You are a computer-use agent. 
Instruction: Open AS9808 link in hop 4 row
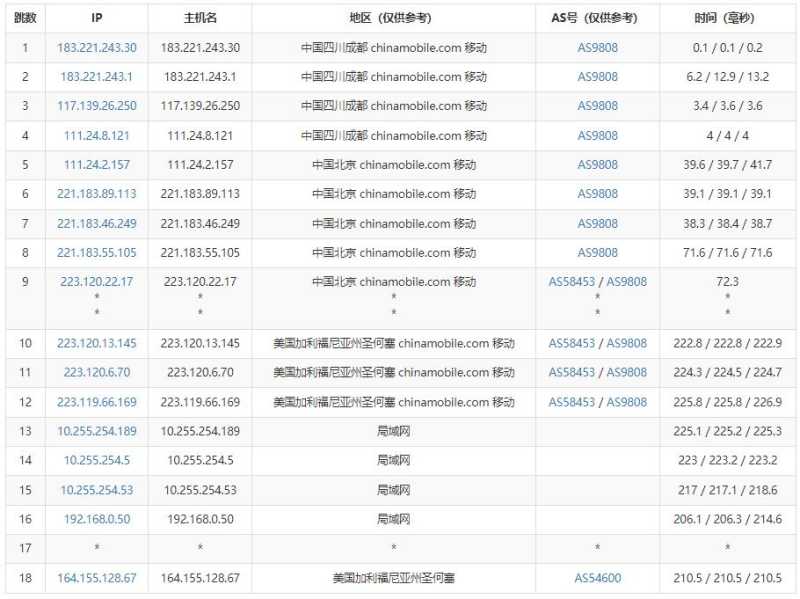coord(597,136)
